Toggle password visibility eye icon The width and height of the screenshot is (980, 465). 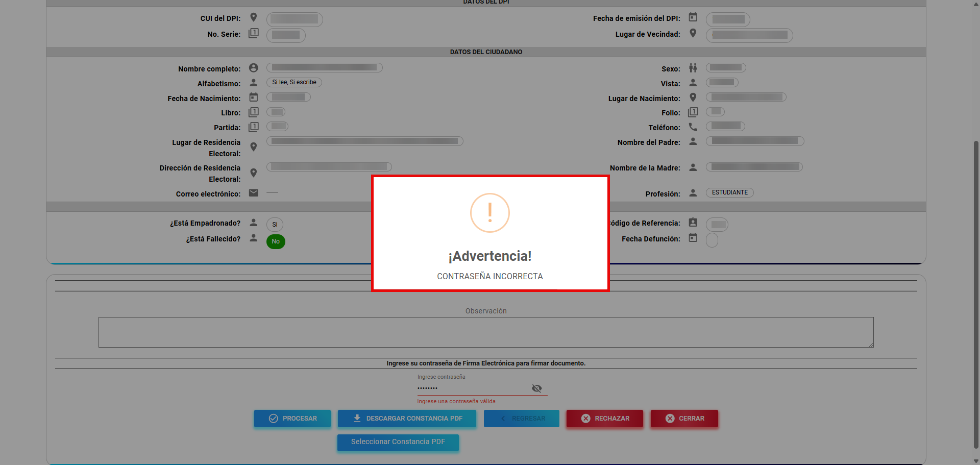[536, 388]
